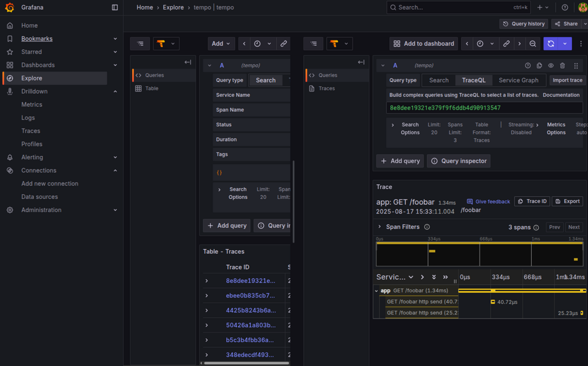588x366 pixels.
Task: Toggle query A visibility eye icon
Action: coord(551,66)
